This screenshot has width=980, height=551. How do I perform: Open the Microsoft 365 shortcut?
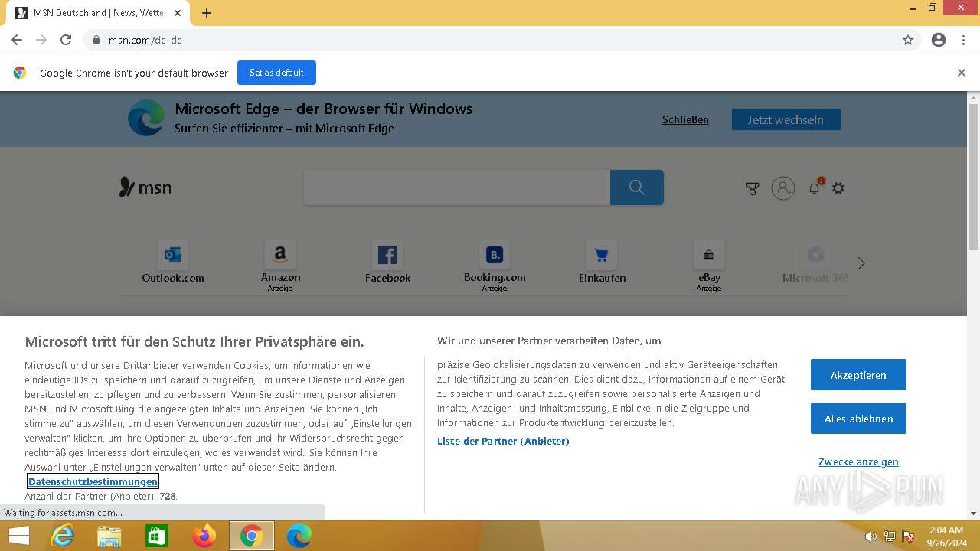pyautogui.click(x=816, y=262)
